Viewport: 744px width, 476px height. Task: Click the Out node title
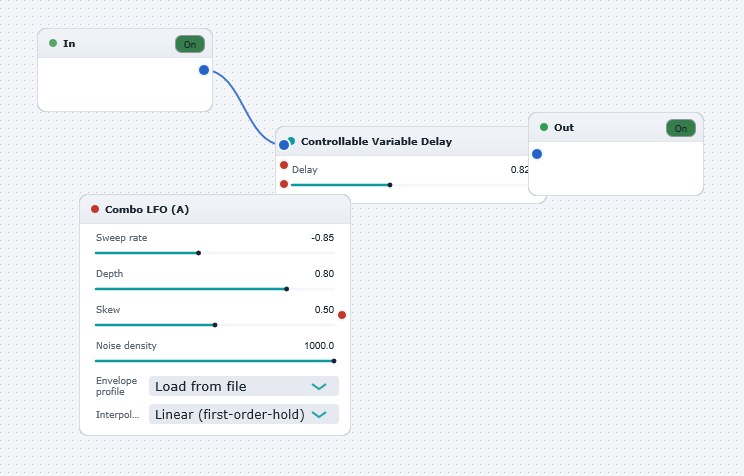[564, 128]
